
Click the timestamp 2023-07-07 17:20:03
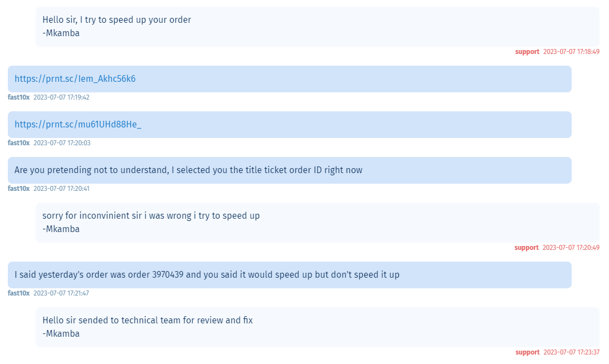point(62,143)
